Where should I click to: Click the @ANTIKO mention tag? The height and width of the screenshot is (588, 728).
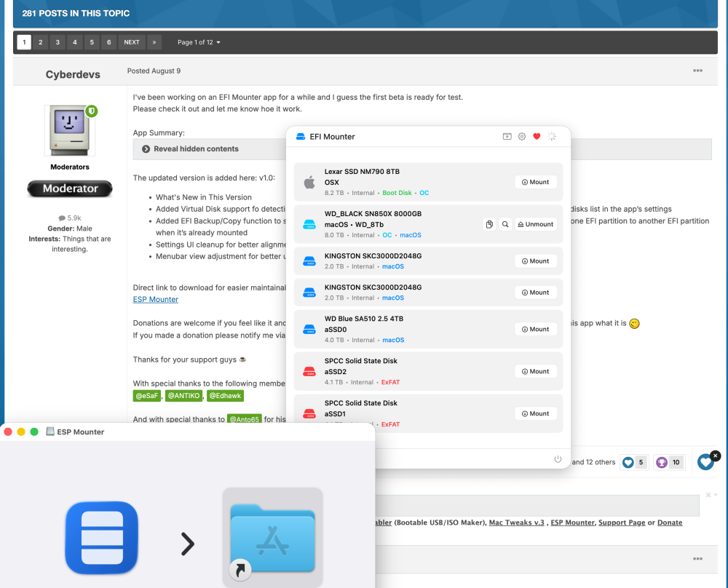coord(184,396)
